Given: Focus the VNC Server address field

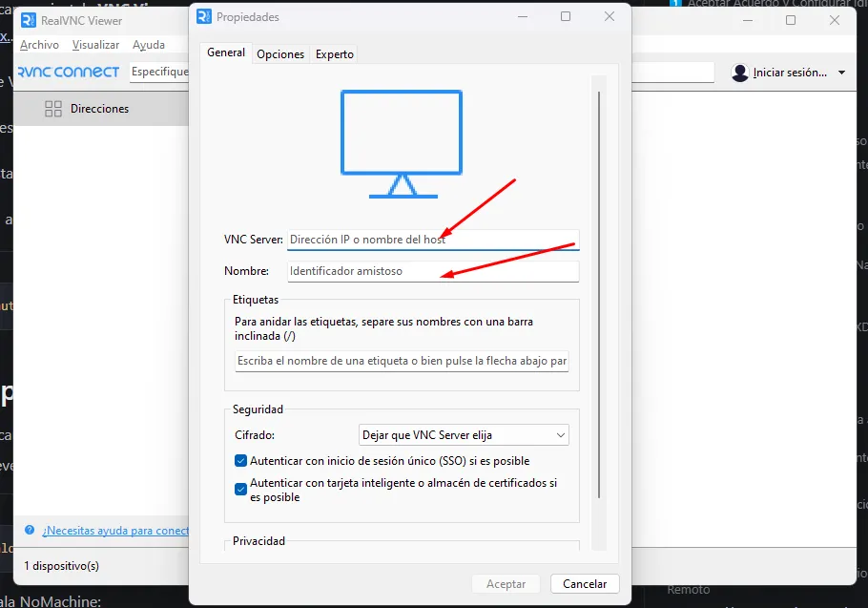Looking at the screenshot, I should 433,240.
